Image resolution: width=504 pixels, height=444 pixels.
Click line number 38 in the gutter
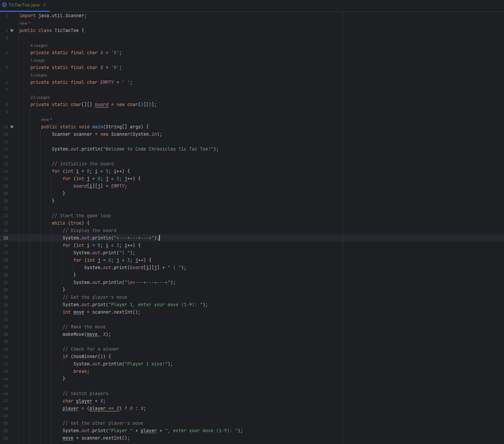6,334
